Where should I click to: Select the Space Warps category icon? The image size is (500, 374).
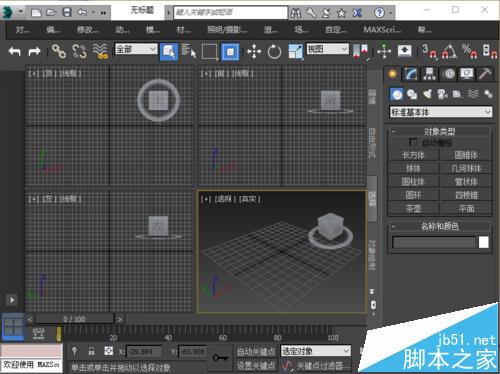point(473,94)
